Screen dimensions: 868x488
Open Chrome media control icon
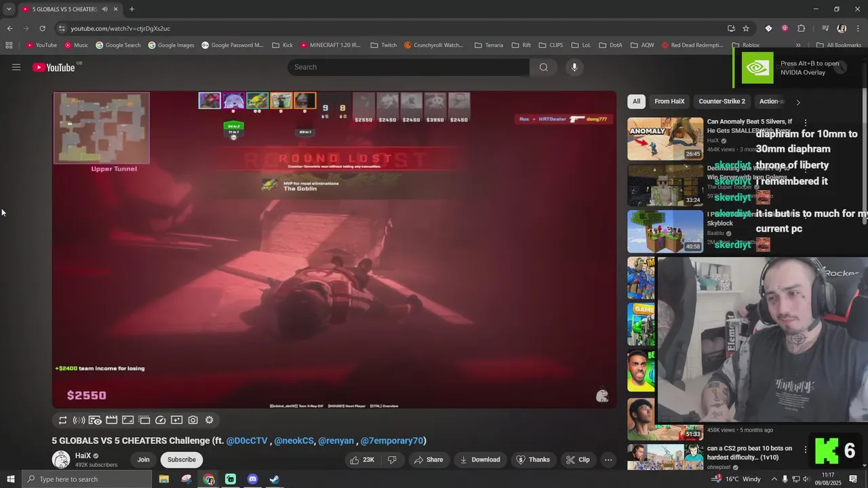pos(825,28)
